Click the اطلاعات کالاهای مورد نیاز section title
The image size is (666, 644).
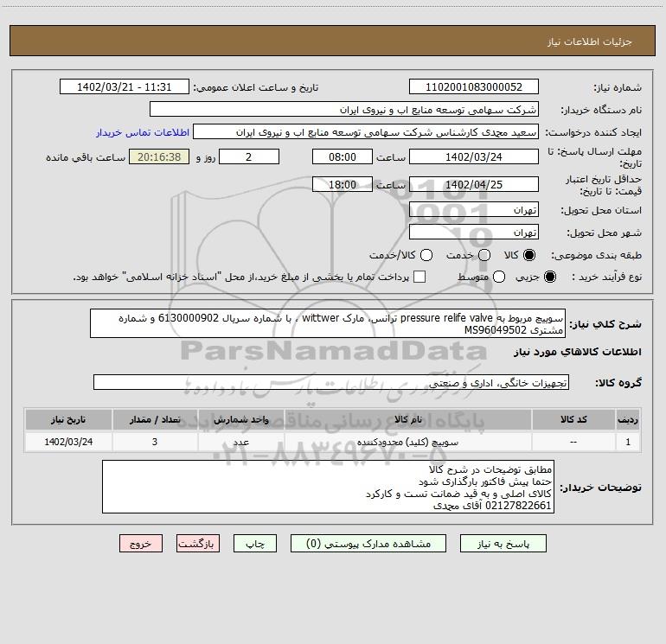578,352
